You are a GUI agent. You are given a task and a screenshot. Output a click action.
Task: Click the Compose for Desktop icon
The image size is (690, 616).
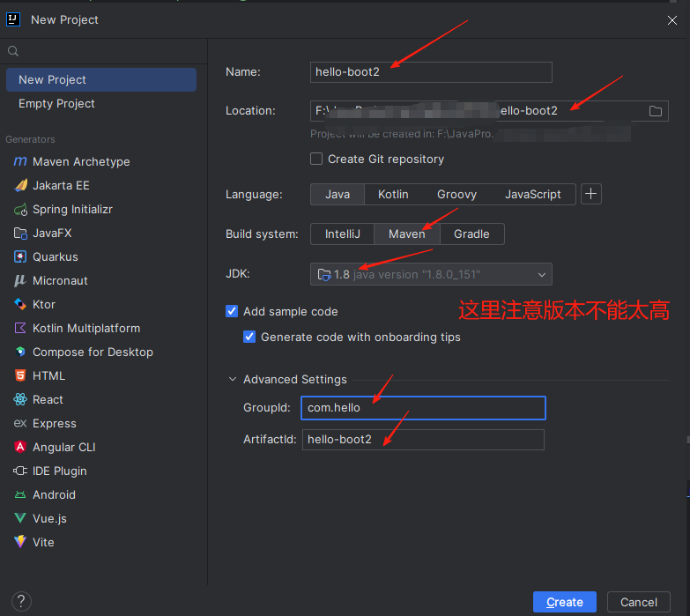pos(20,352)
